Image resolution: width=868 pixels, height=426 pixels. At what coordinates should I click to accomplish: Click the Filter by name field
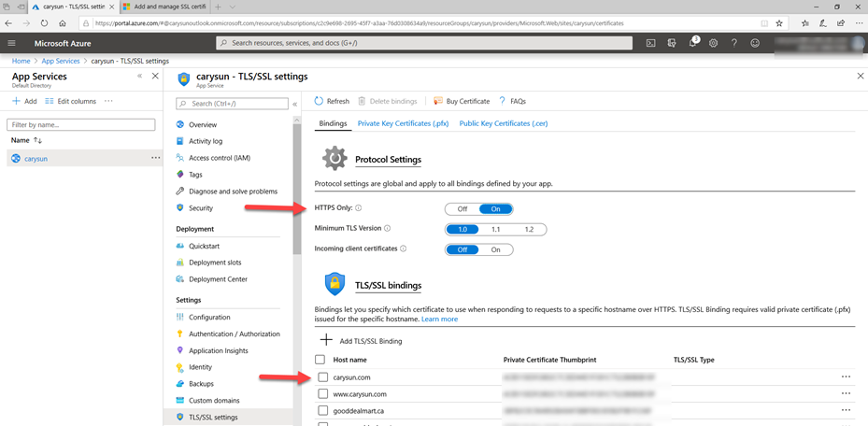click(x=81, y=125)
